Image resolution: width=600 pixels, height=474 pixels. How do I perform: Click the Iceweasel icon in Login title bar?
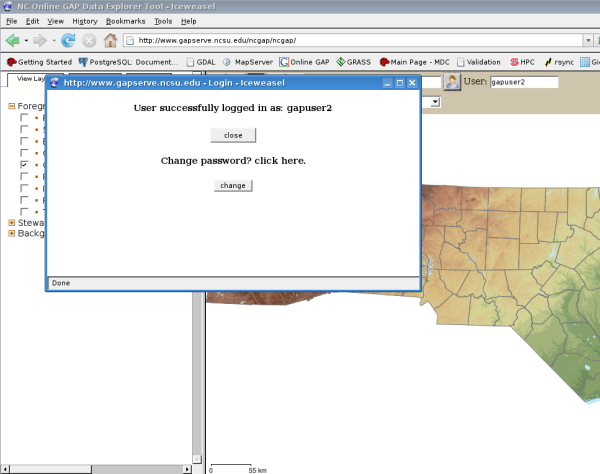click(x=54, y=83)
